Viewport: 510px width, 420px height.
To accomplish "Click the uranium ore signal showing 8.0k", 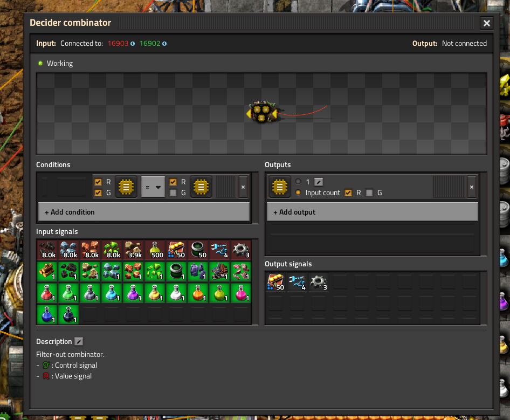I will [x=112, y=250].
